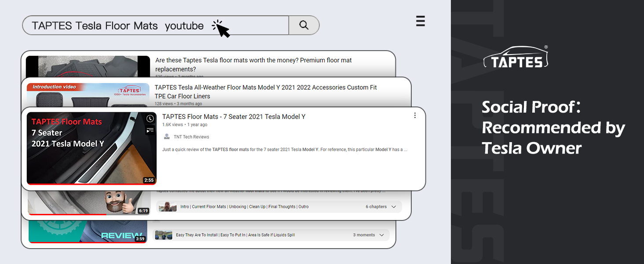This screenshot has width=644, height=264.
Task: Click the Add to queue icon on thumbnail
Action: (x=150, y=130)
